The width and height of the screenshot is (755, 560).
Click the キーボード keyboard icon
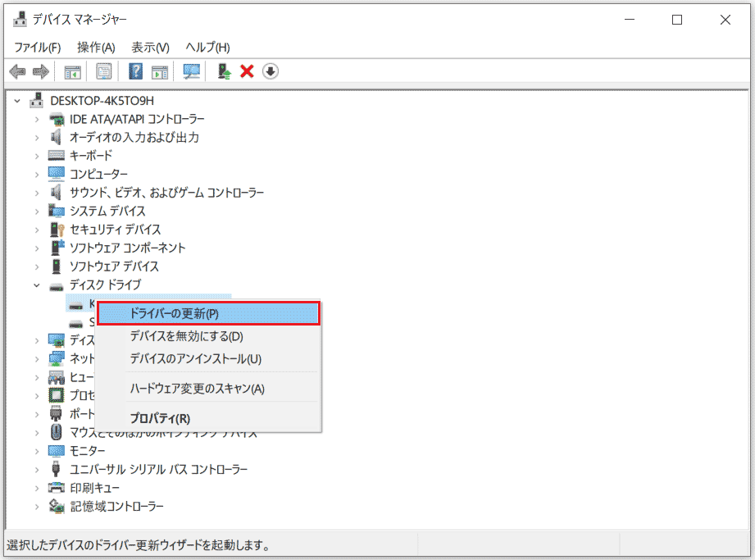[x=57, y=156]
